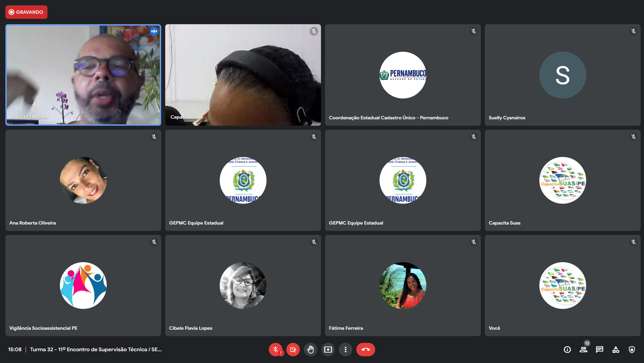Open host controls shield icon
This screenshot has width=644, height=363.
632,350
